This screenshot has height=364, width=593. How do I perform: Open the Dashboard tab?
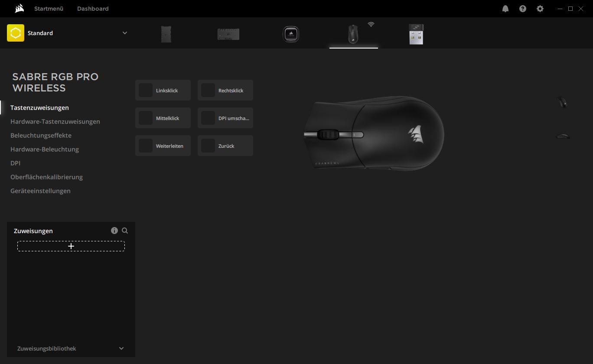click(x=93, y=9)
